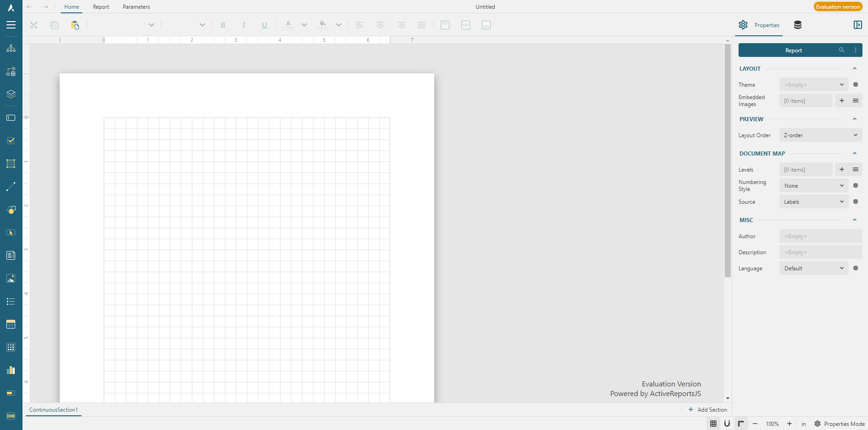The image size is (868, 430).
Task: Click the Add Section button
Action: click(707, 410)
